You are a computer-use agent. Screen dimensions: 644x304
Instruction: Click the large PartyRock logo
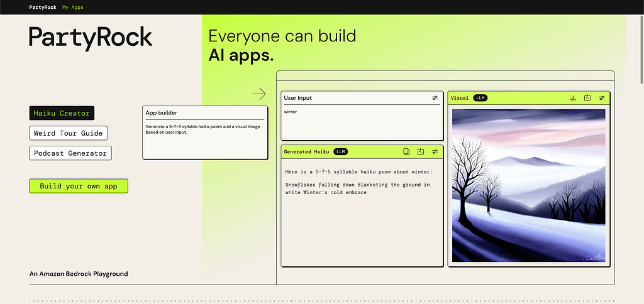[x=91, y=38]
